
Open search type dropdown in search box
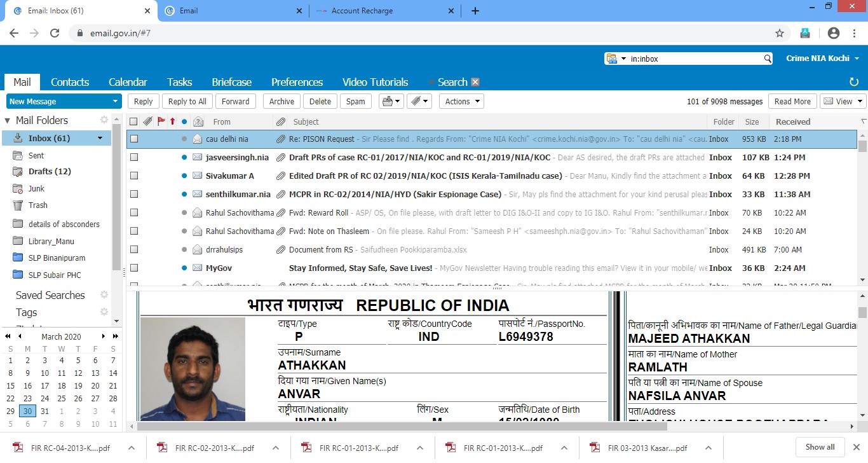pyautogui.click(x=623, y=59)
